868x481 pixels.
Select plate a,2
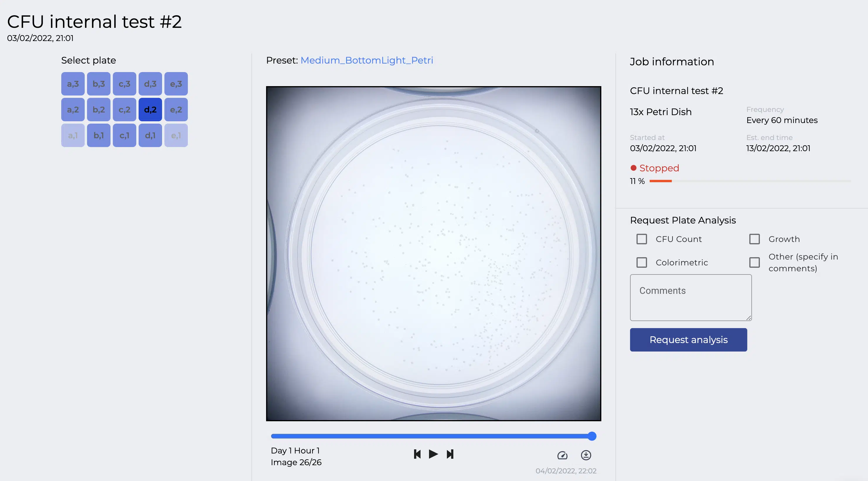(x=73, y=110)
